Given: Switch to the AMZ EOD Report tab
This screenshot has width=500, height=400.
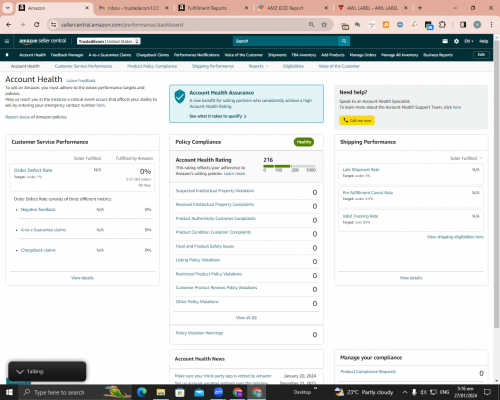Looking at the screenshot, I should coord(293,8).
